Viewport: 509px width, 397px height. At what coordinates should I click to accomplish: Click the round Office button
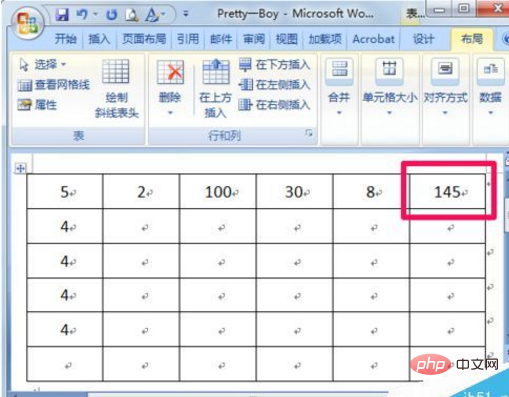(27, 24)
